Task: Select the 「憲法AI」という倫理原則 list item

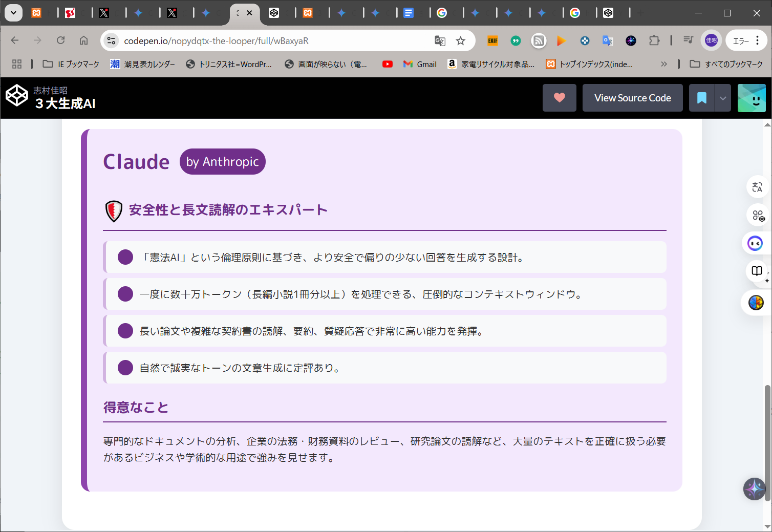Action: [x=385, y=257]
